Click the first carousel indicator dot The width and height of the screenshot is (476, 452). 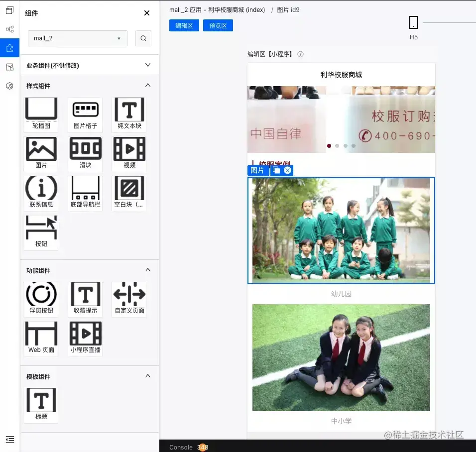point(329,146)
